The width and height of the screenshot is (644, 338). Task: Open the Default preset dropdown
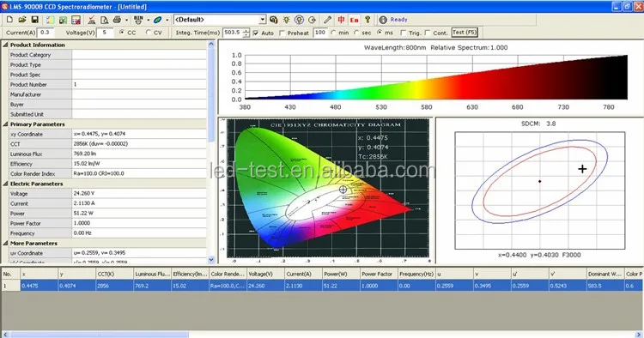[263, 20]
